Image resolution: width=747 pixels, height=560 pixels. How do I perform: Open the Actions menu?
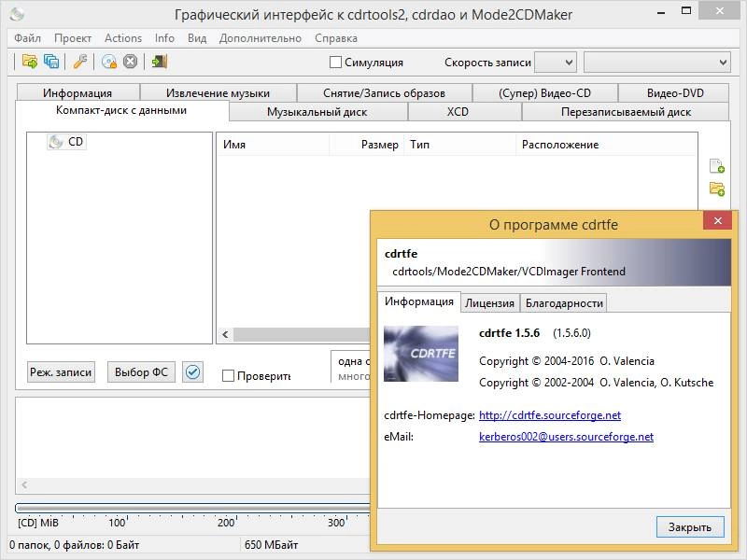pyautogui.click(x=123, y=38)
